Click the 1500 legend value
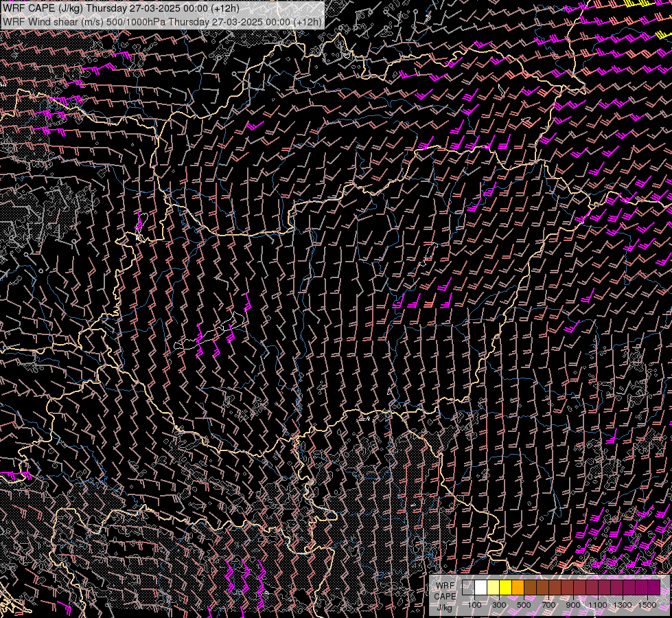 pos(647,605)
